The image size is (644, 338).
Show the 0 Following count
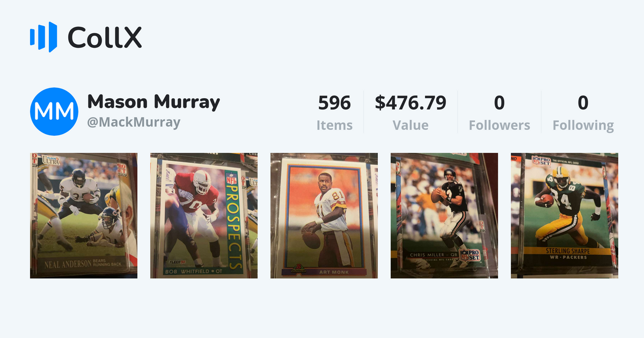583,102
